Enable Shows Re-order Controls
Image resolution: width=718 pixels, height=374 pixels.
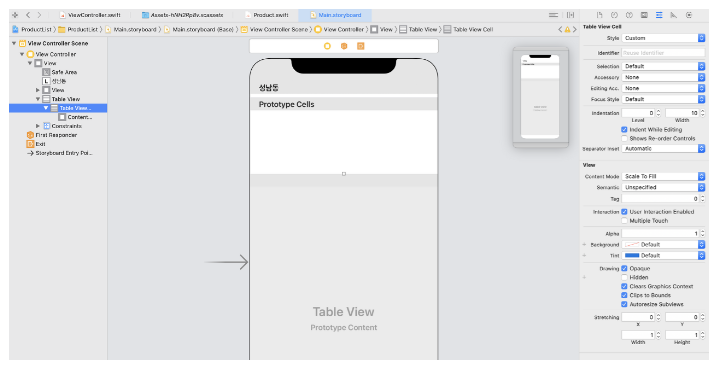tap(624, 138)
